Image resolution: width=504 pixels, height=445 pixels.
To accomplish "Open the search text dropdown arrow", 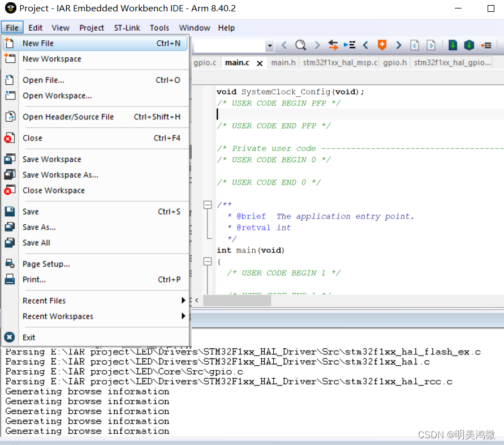I will tap(270, 46).
